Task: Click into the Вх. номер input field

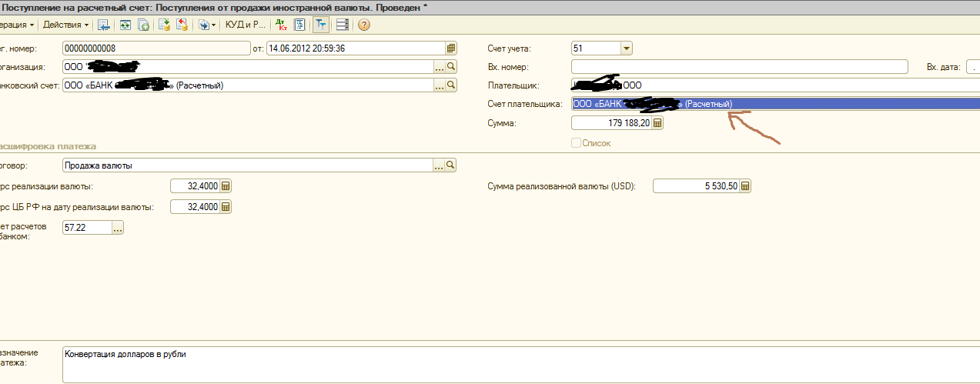Action: [739, 67]
